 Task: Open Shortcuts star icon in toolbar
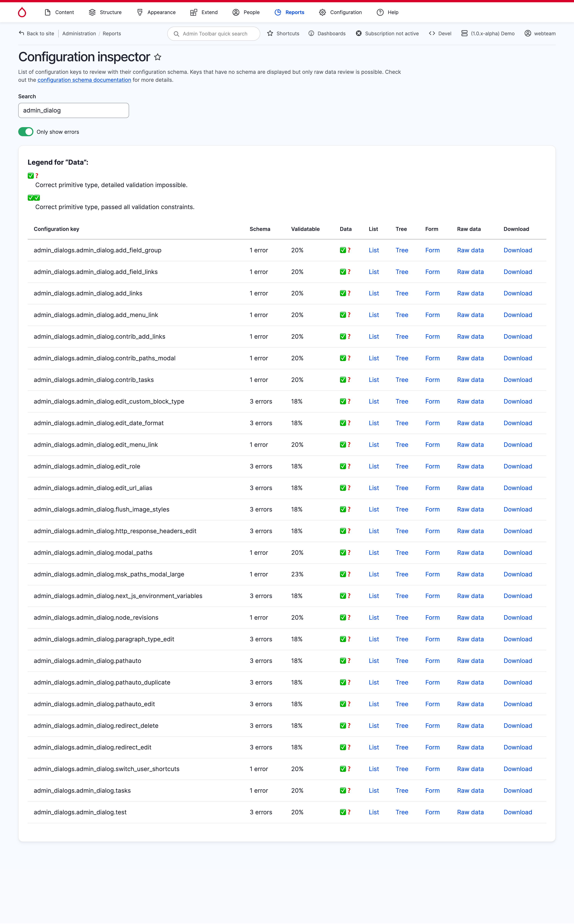pyautogui.click(x=270, y=33)
